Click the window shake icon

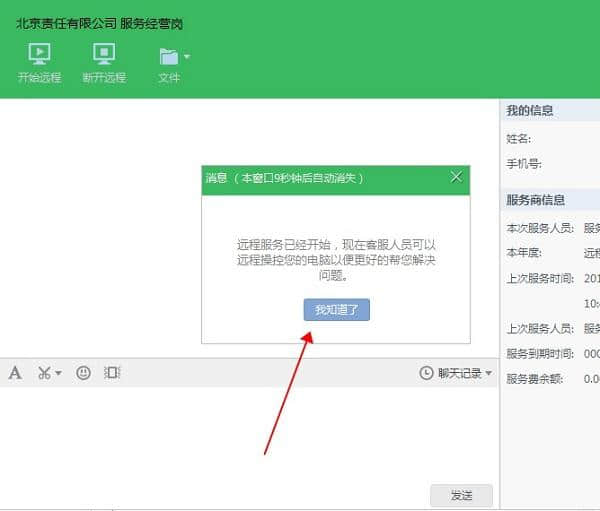pos(112,372)
